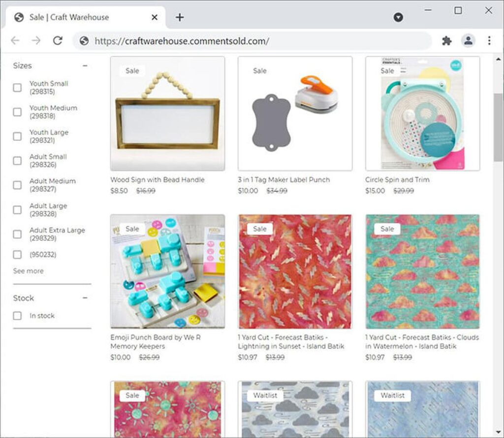Check the Youth Small size filter
The width and height of the screenshot is (504, 438).
click(x=17, y=87)
